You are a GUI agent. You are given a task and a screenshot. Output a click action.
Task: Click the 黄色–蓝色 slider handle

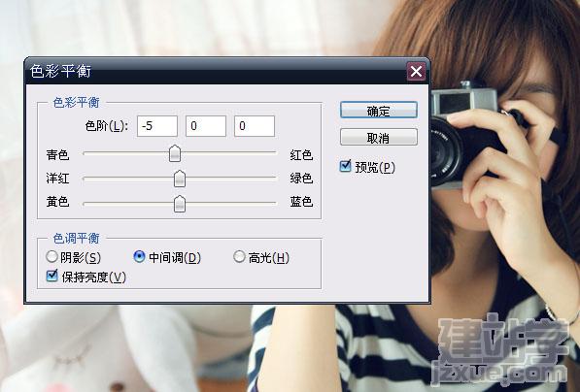(x=180, y=204)
